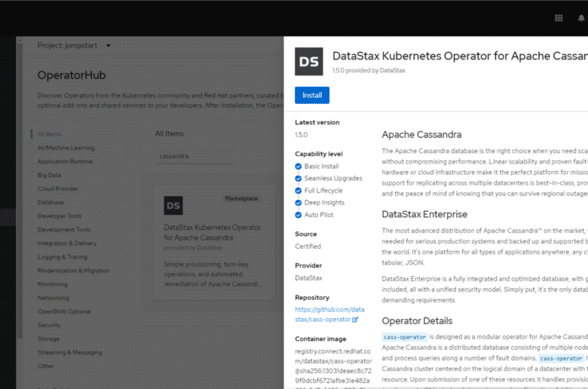Click the OperatorHub page heading
588x389 pixels.
coord(72,75)
